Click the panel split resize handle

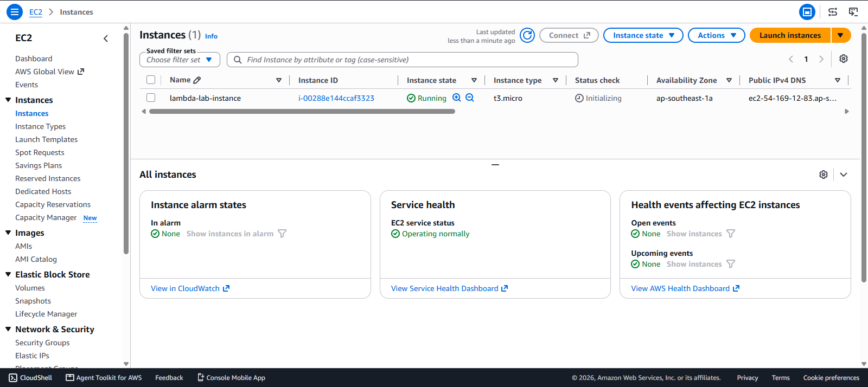(495, 164)
